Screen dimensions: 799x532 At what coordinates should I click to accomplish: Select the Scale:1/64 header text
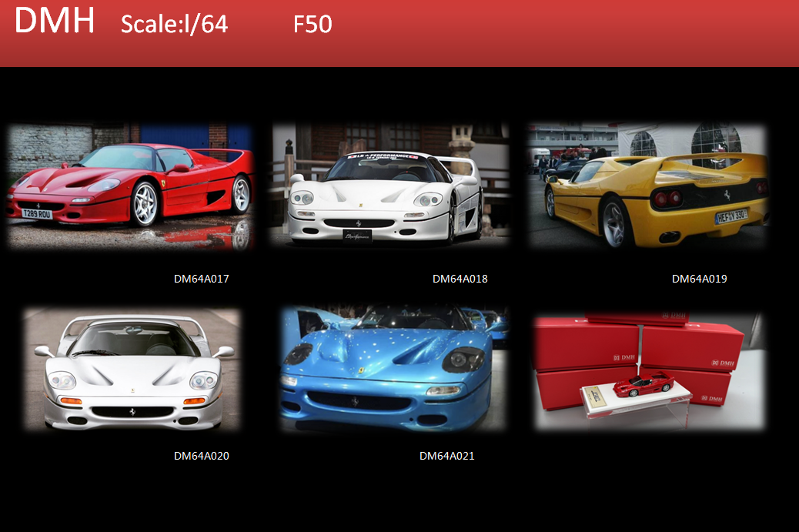(174, 25)
